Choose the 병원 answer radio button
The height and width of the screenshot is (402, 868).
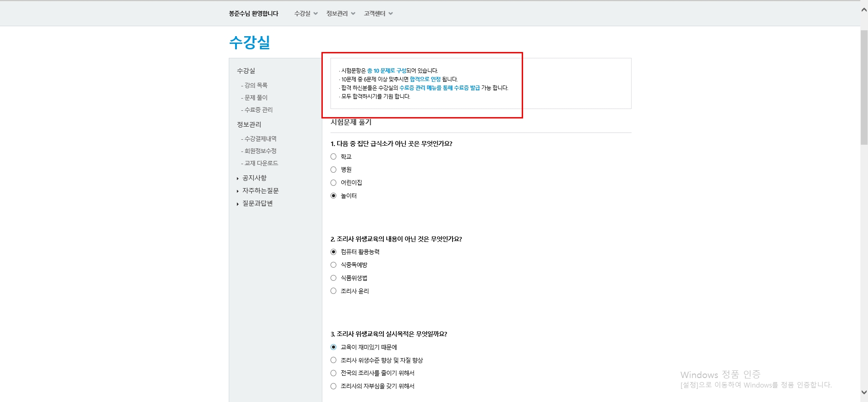pyautogui.click(x=334, y=170)
